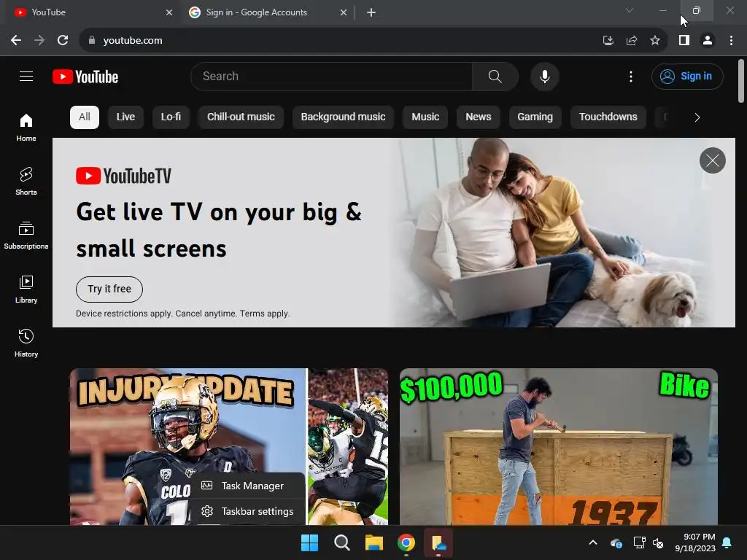Viewport: 747px width, 560px height.
Task: Open Taskbar settings from context menu
Action: tap(248, 511)
